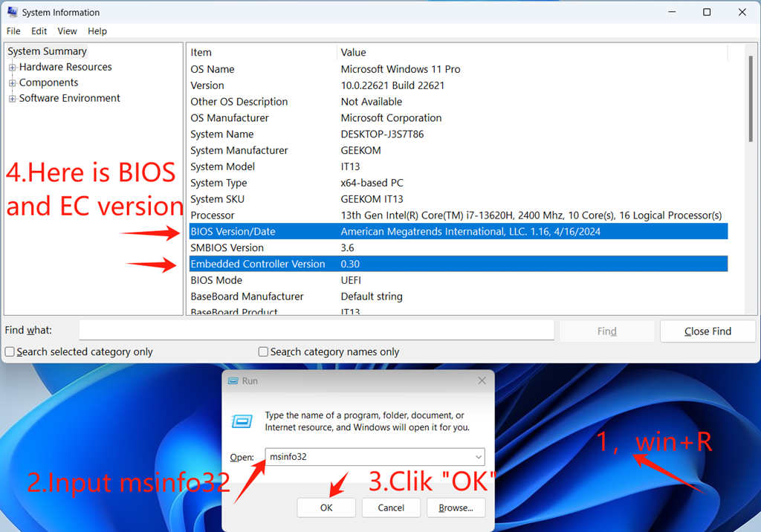Click the Close Find button
761x532 pixels.
(x=707, y=331)
